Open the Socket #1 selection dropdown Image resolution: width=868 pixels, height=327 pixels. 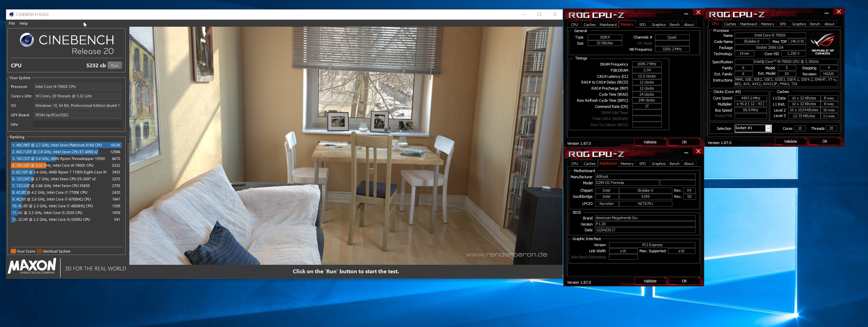coord(768,128)
